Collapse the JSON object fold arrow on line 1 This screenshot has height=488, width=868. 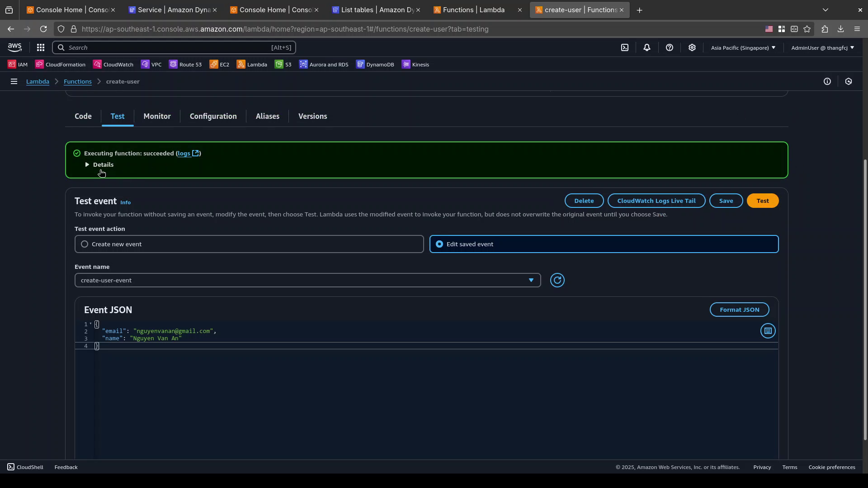(x=90, y=324)
